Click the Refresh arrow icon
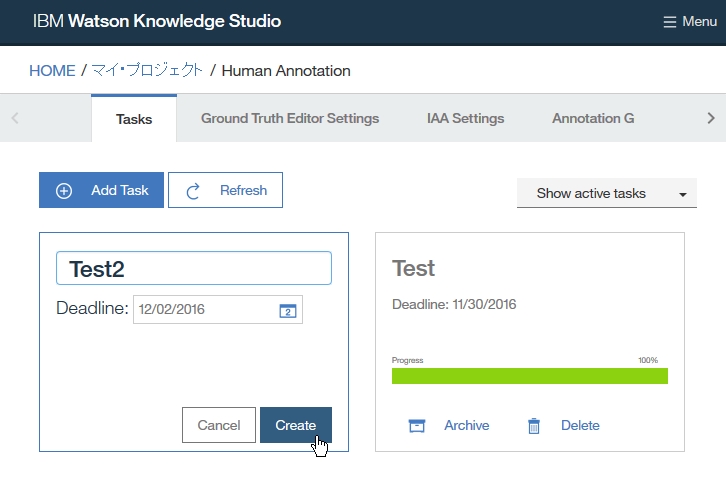726x479 pixels. pos(194,190)
